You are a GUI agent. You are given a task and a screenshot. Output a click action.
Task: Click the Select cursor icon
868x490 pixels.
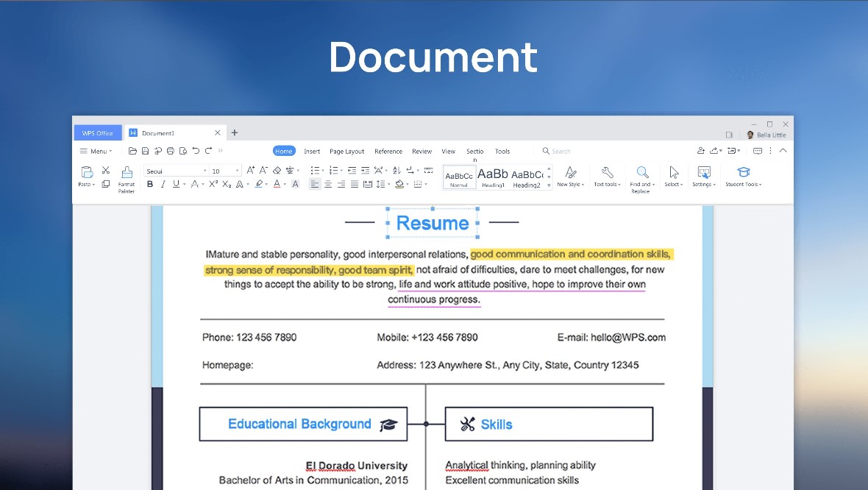pos(672,173)
